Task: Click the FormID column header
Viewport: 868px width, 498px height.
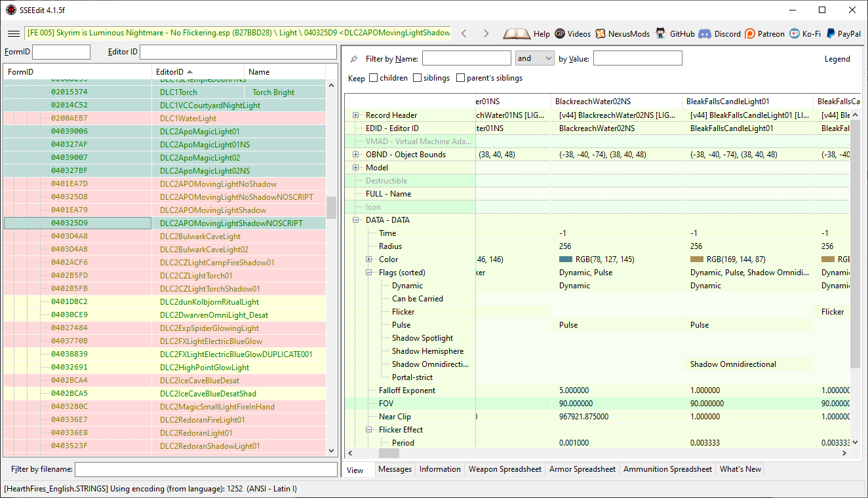Action: [77, 72]
